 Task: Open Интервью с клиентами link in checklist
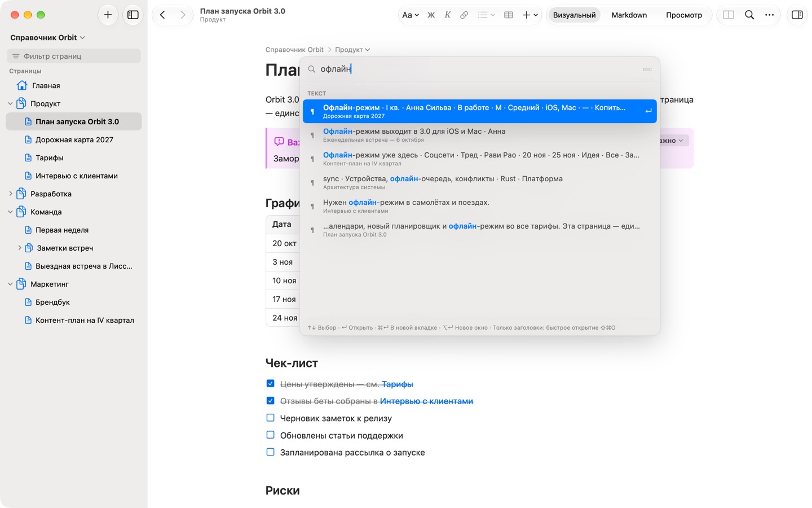pyautogui.click(x=426, y=401)
